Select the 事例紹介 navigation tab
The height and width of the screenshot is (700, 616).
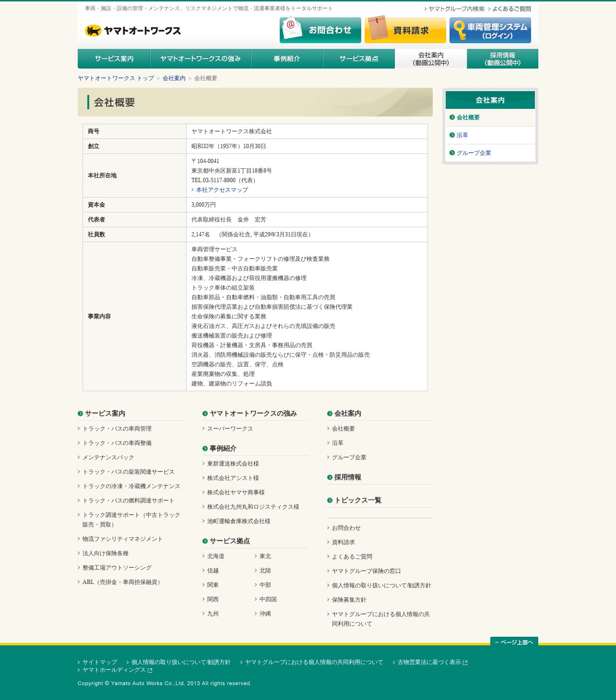coord(287,58)
